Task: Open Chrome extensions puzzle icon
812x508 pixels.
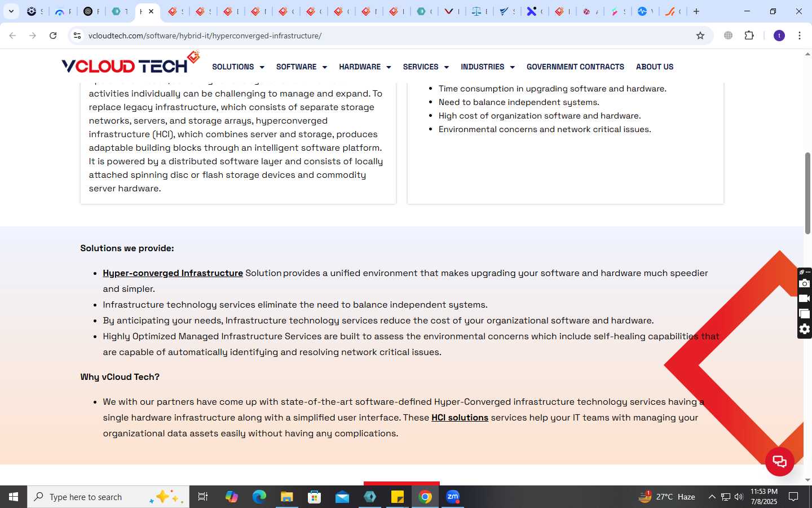Action: click(749, 36)
